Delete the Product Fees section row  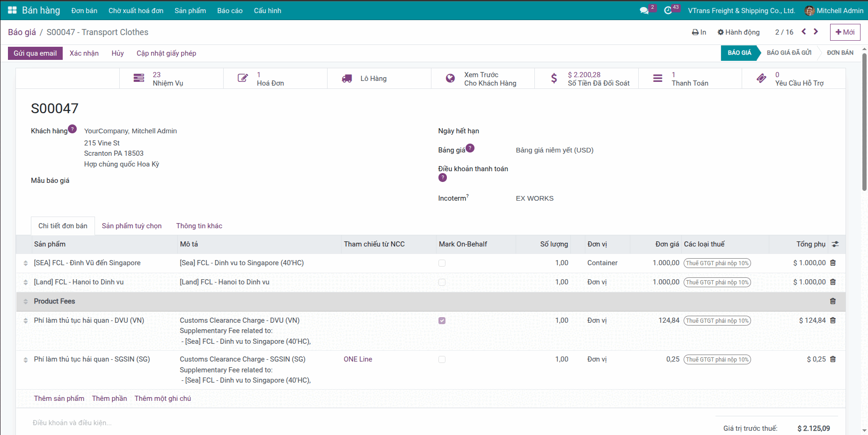pyautogui.click(x=832, y=301)
